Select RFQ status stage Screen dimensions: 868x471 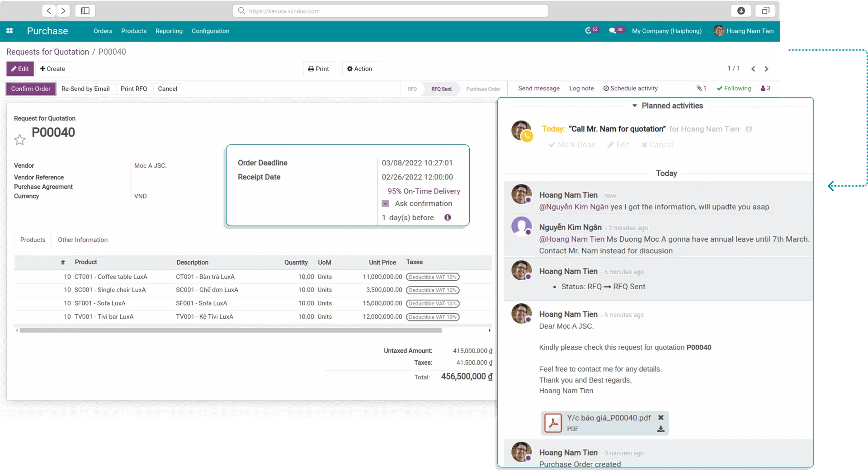coord(412,89)
